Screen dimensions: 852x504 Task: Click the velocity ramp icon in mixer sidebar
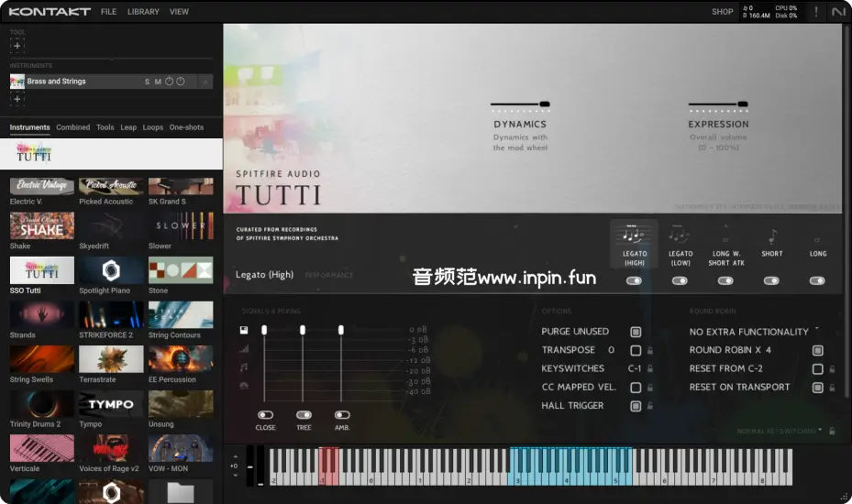(x=244, y=348)
